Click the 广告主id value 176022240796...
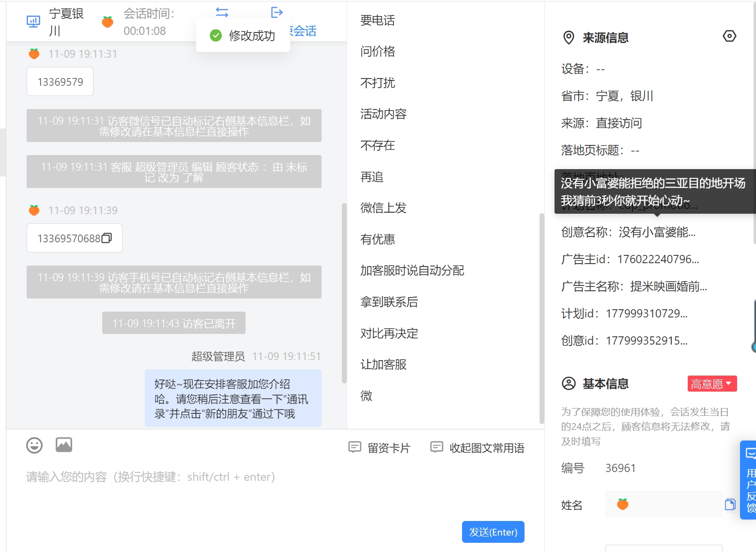 [658, 259]
